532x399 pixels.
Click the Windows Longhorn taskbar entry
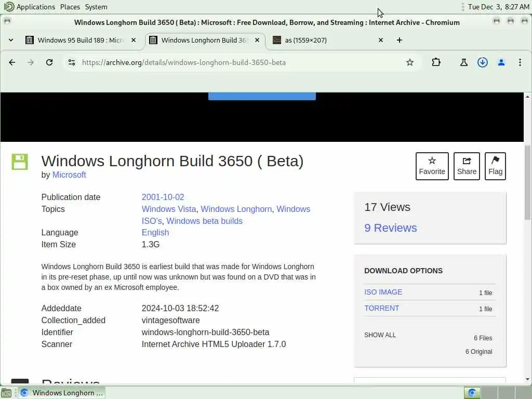tap(61, 393)
